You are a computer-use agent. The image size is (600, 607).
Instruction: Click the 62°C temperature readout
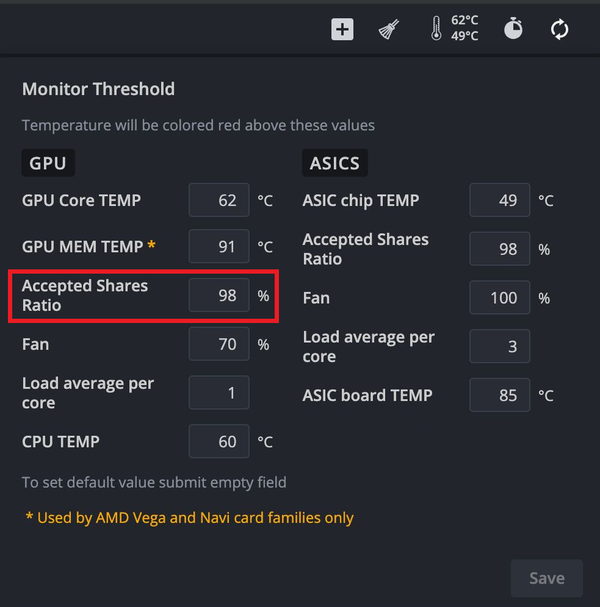465,20
